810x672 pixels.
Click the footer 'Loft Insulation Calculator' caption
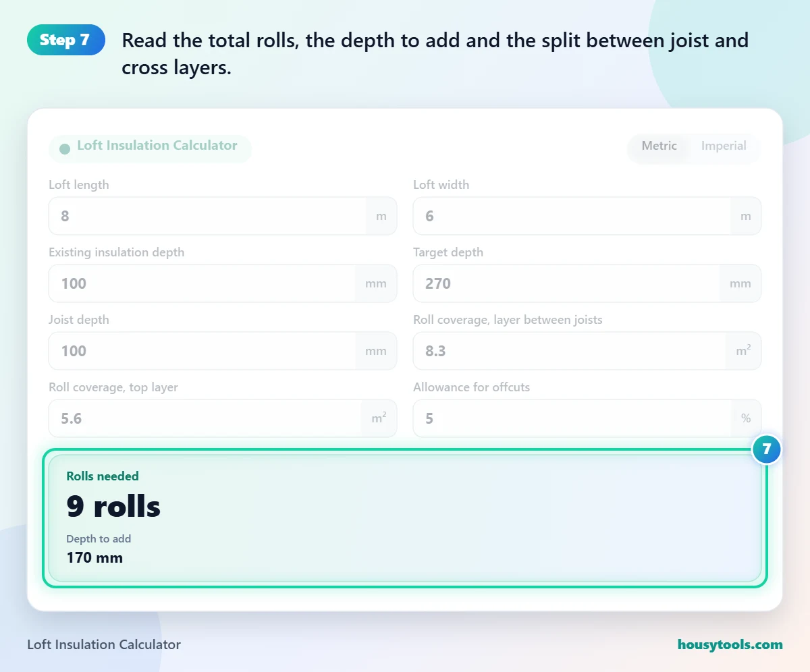coord(104,644)
